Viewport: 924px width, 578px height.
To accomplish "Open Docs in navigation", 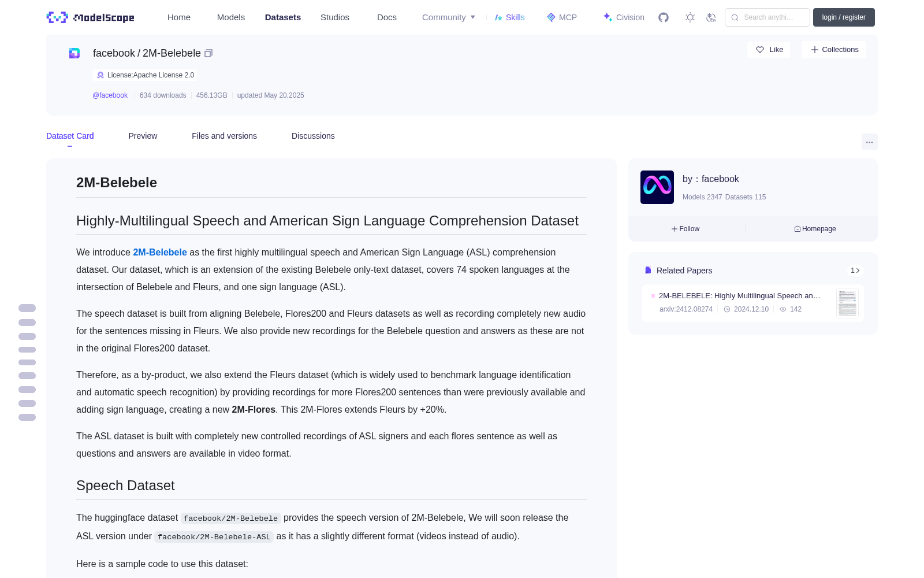I will pyautogui.click(x=387, y=17).
